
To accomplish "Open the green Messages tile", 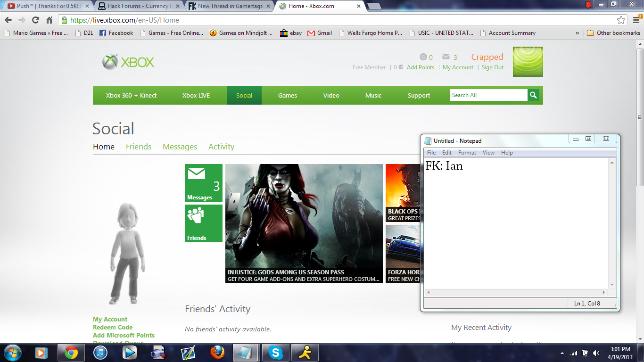I will (x=204, y=183).
